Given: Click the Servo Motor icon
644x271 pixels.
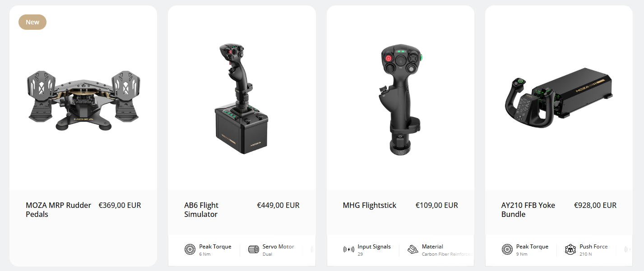Looking at the screenshot, I should (253, 249).
